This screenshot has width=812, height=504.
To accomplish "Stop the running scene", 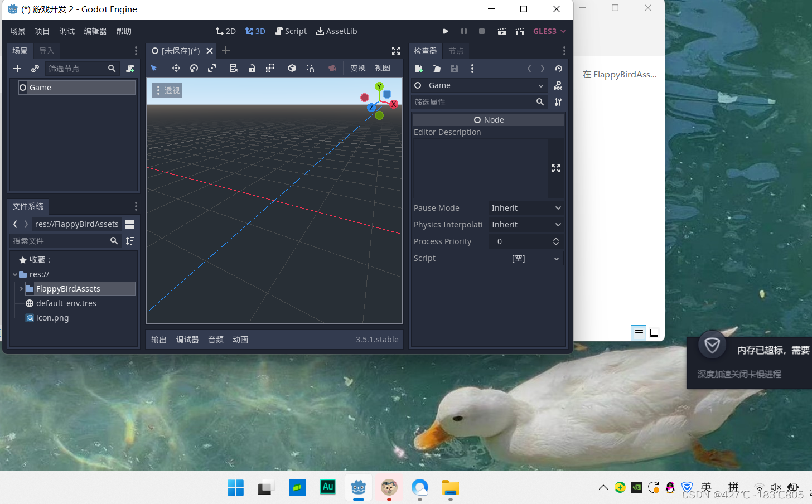I will pos(482,31).
